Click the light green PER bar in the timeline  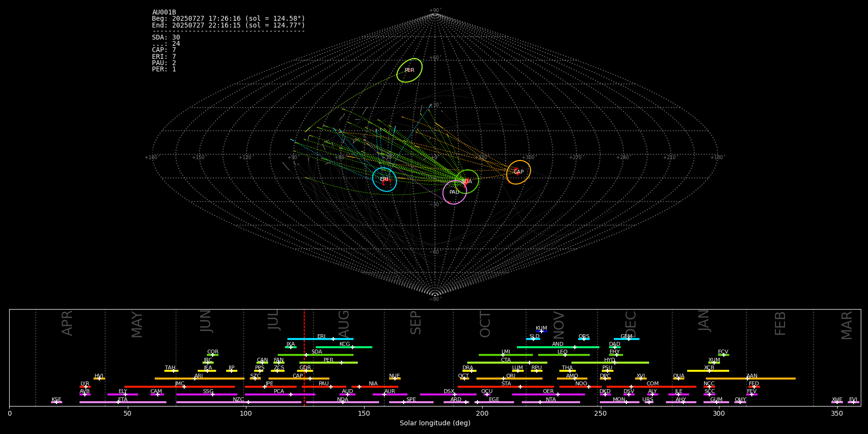[x=328, y=363]
